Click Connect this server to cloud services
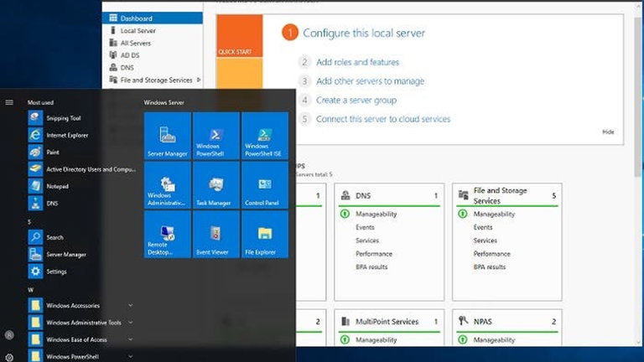This screenshot has height=362, width=644. pyautogui.click(x=383, y=119)
